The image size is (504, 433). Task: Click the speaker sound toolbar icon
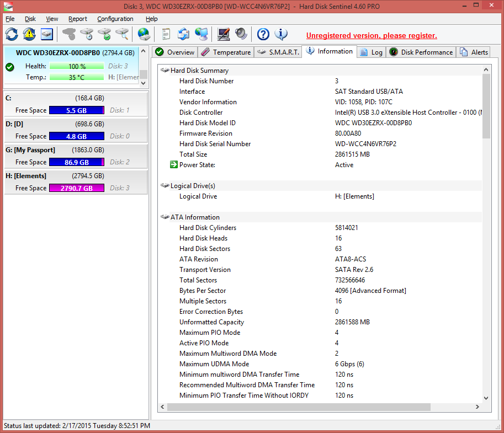(241, 34)
